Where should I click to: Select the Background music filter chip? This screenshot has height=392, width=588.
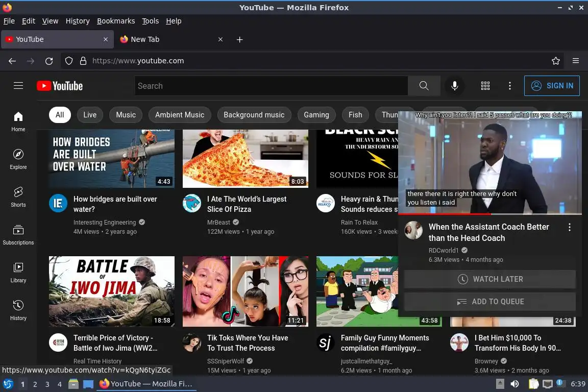254,115
